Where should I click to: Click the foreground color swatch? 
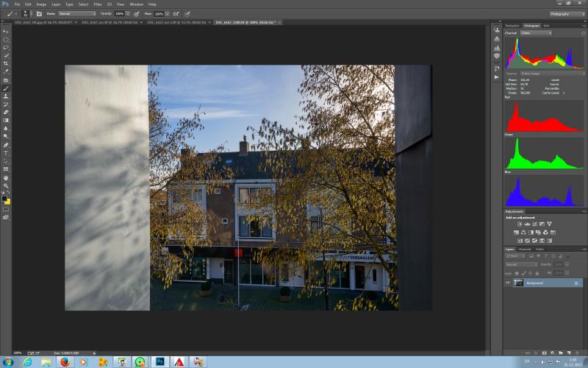click(x=4, y=198)
